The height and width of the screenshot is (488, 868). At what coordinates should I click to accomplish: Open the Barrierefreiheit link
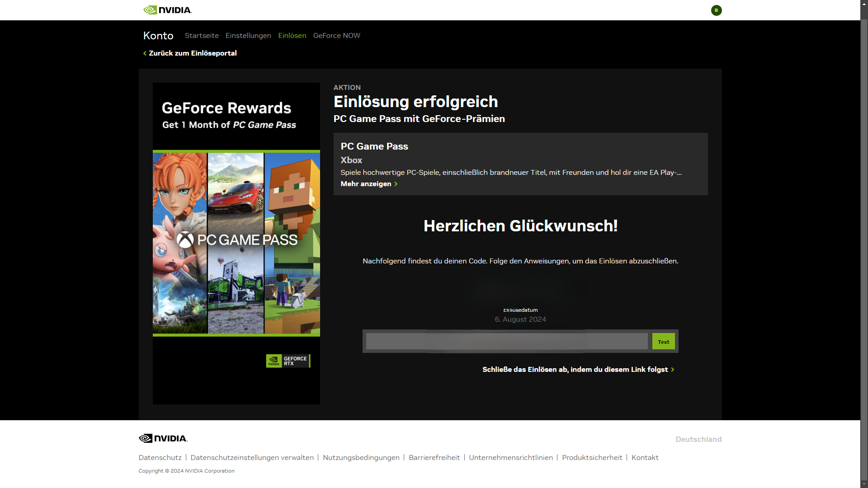point(434,457)
